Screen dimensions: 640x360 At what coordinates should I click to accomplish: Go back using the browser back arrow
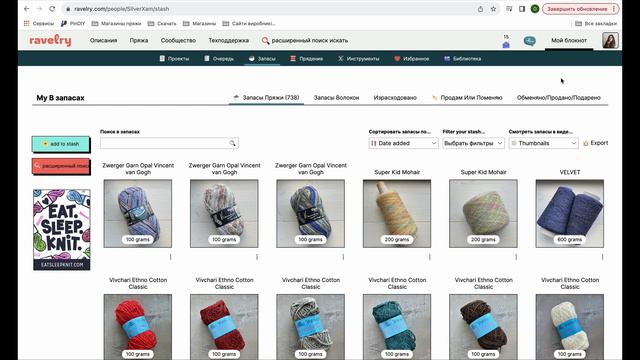click(27, 9)
